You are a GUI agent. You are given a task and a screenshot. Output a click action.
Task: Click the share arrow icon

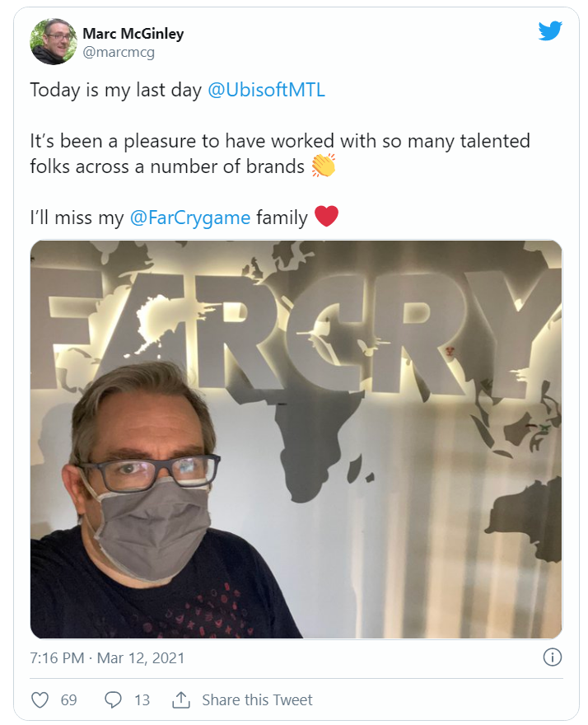point(181,699)
